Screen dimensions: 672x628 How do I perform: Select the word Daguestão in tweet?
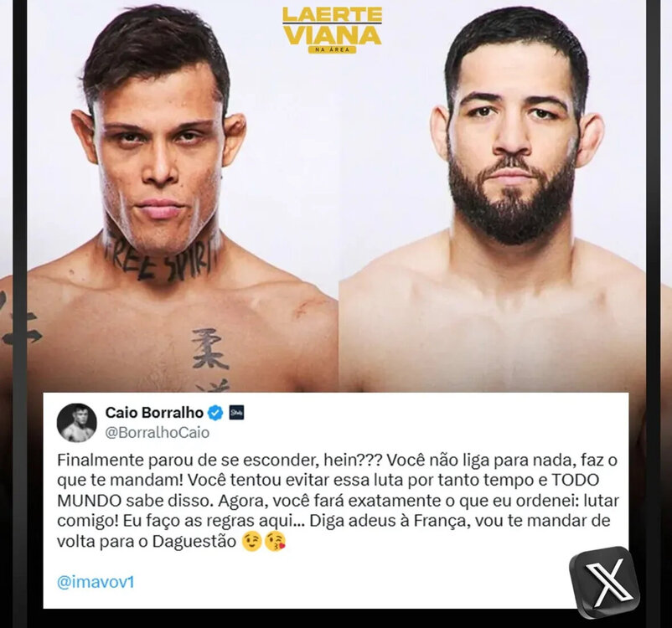coord(194,542)
